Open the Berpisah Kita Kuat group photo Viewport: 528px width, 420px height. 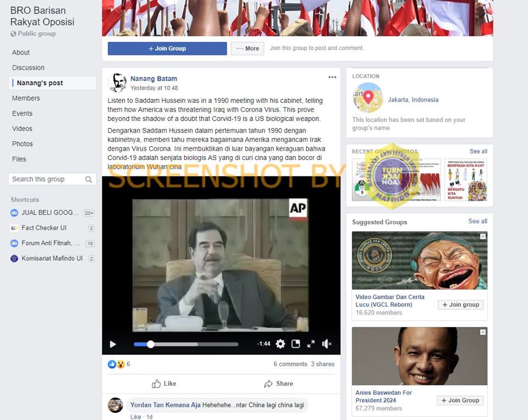point(466,180)
